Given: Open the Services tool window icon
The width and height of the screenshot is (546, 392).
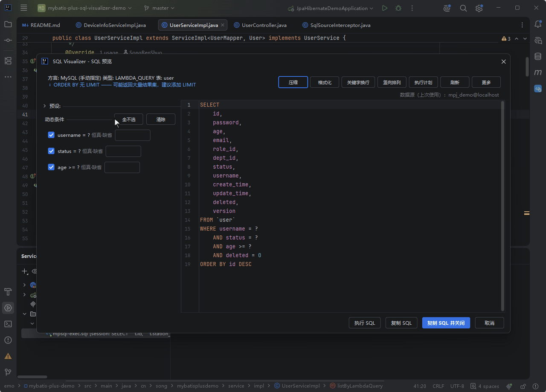Looking at the screenshot, I should coord(8,308).
